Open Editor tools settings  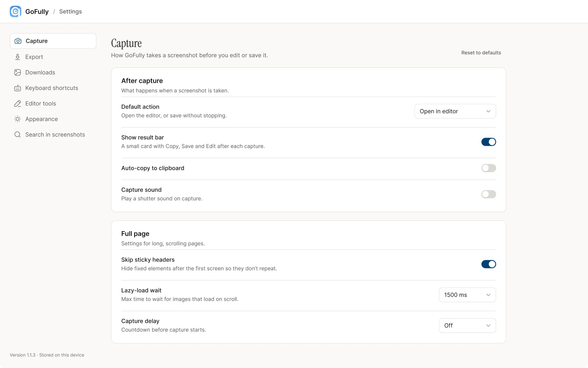(x=53, y=103)
